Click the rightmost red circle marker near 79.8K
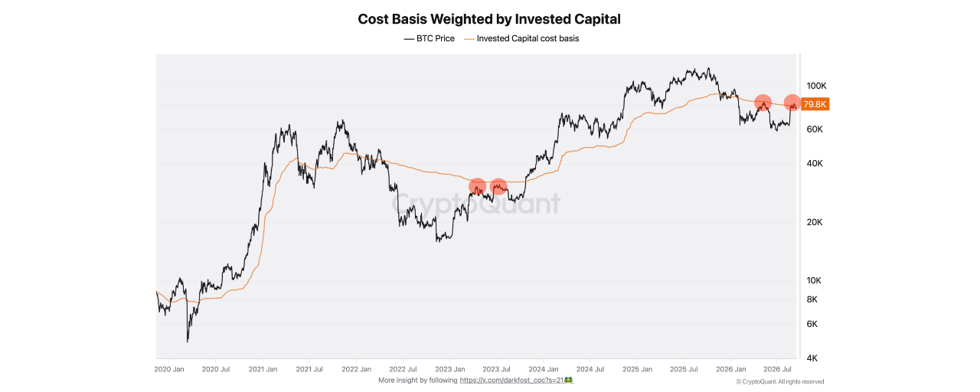Image resolution: width=980 pixels, height=392 pixels. (x=792, y=103)
